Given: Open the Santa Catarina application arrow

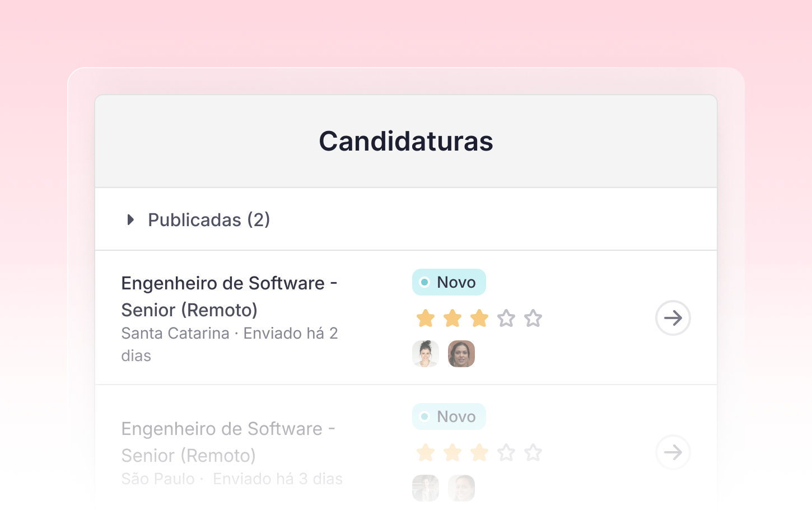Looking at the screenshot, I should point(673,318).
